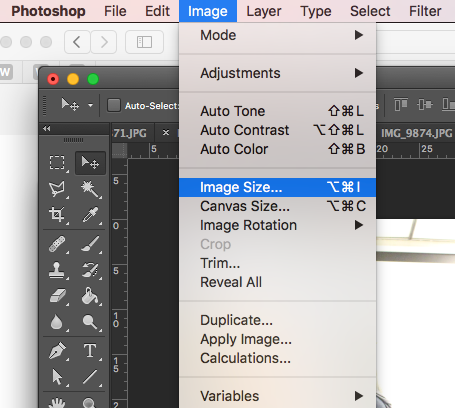This screenshot has width=455, height=408.
Task: Choose Trim... menu item
Action: point(278,263)
